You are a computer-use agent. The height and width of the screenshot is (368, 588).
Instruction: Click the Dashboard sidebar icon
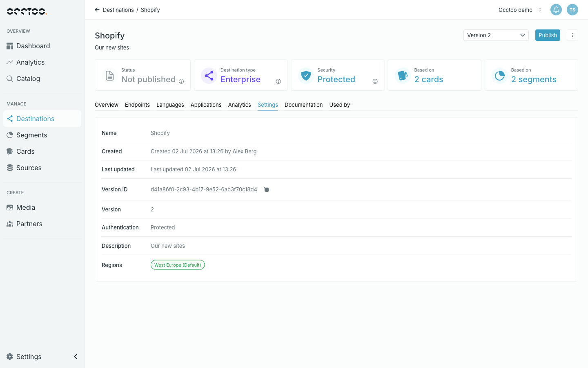10,46
